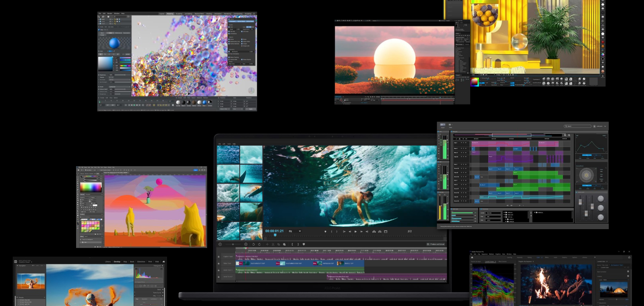This screenshot has width=644, height=306.
Task: Redo the edit in the video editor toolbar
Action: [x=259, y=244]
